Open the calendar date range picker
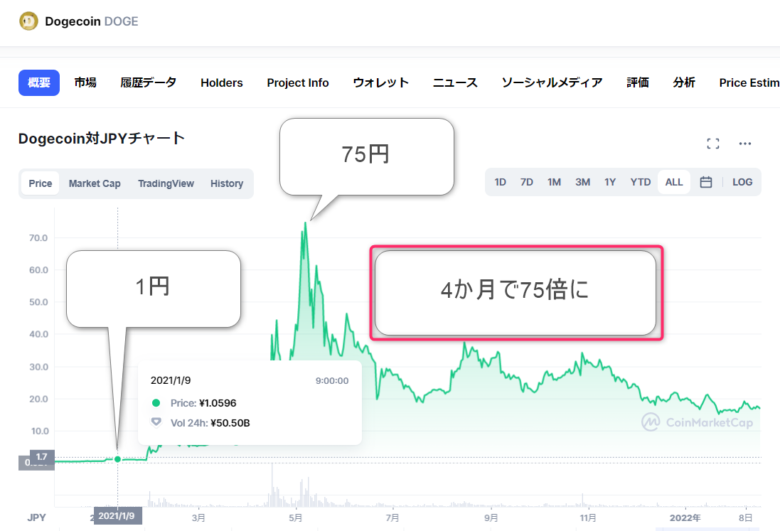780x531 pixels. [705, 182]
